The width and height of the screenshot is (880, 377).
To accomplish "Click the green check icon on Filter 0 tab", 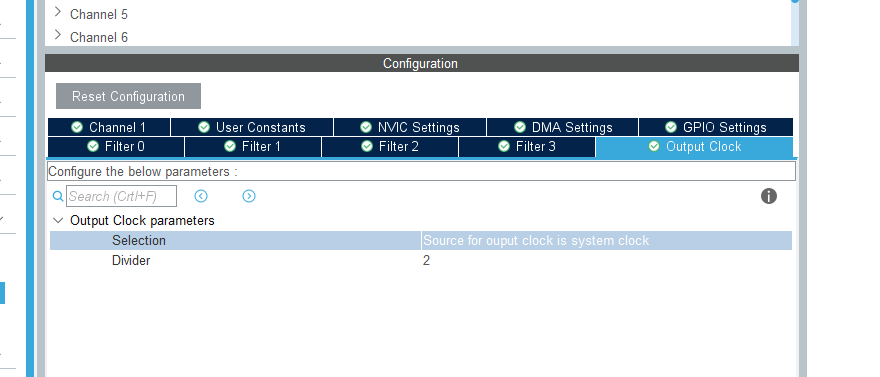I will point(93,146).
